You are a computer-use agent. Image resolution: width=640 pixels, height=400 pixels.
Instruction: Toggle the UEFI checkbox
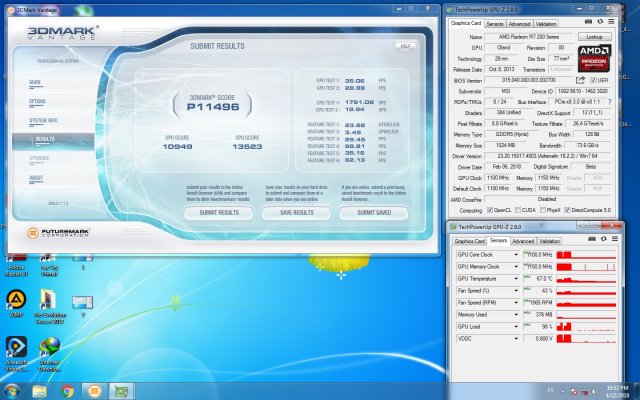[593, 79]
